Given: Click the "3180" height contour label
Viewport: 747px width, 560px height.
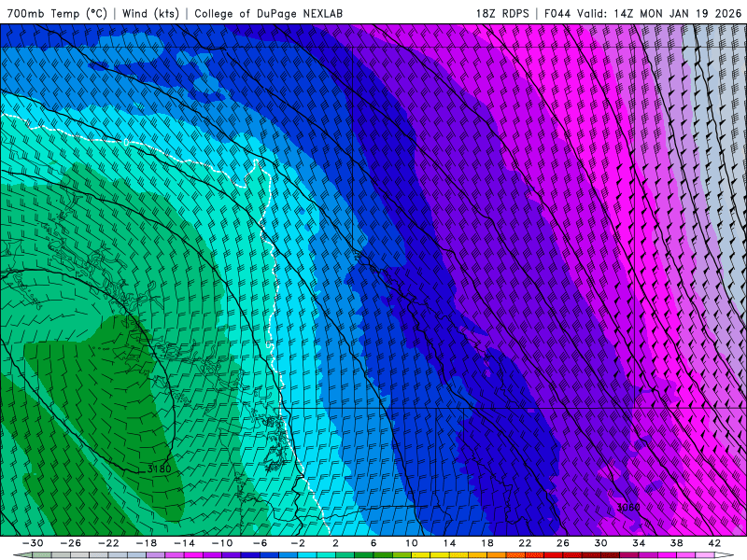Looking at the screenshot, I should (x=159, y=469).
